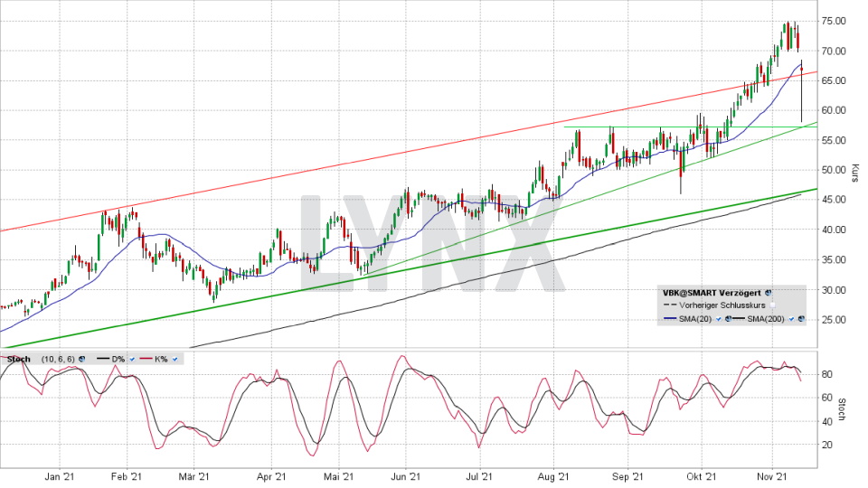Click the 25.00 price axis value
The width and height of the screenshot is (868, 488).
(x=835, y=320)
